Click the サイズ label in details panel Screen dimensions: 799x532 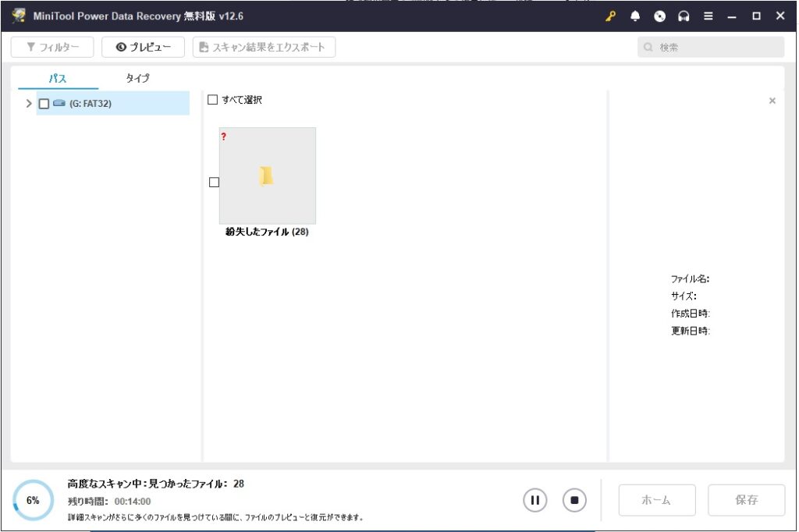click(x=684, y=296)
